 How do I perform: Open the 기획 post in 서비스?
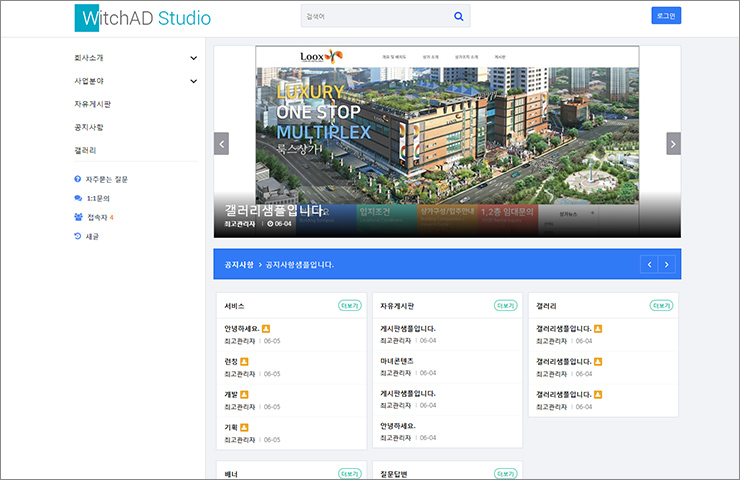(x=231, y=428)
